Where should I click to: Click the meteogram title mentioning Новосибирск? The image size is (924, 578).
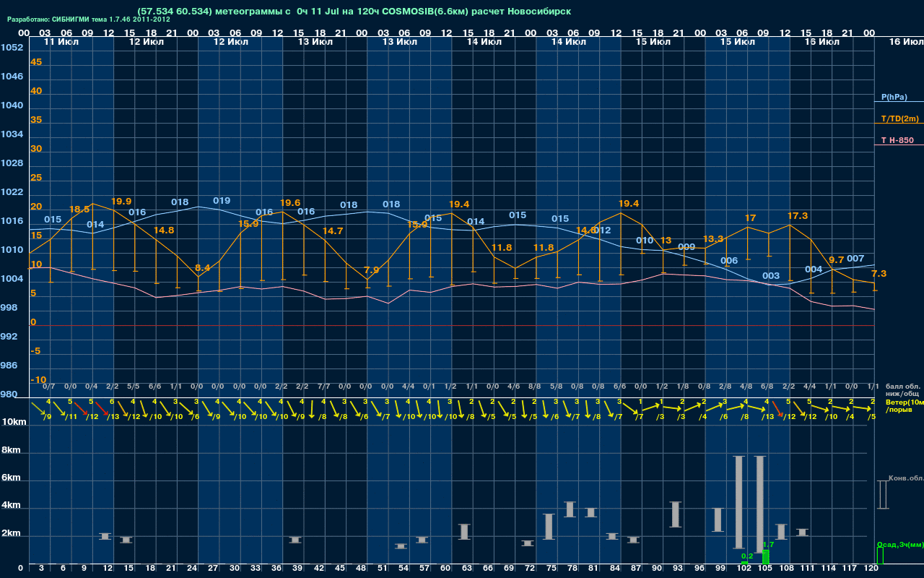coord(353,12)
